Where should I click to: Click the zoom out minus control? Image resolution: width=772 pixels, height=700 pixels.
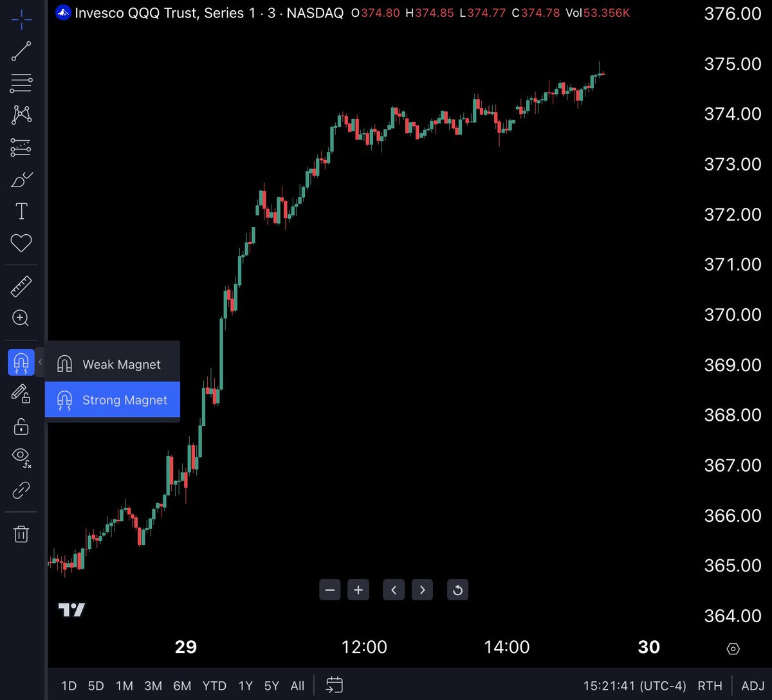coord(329,589)
